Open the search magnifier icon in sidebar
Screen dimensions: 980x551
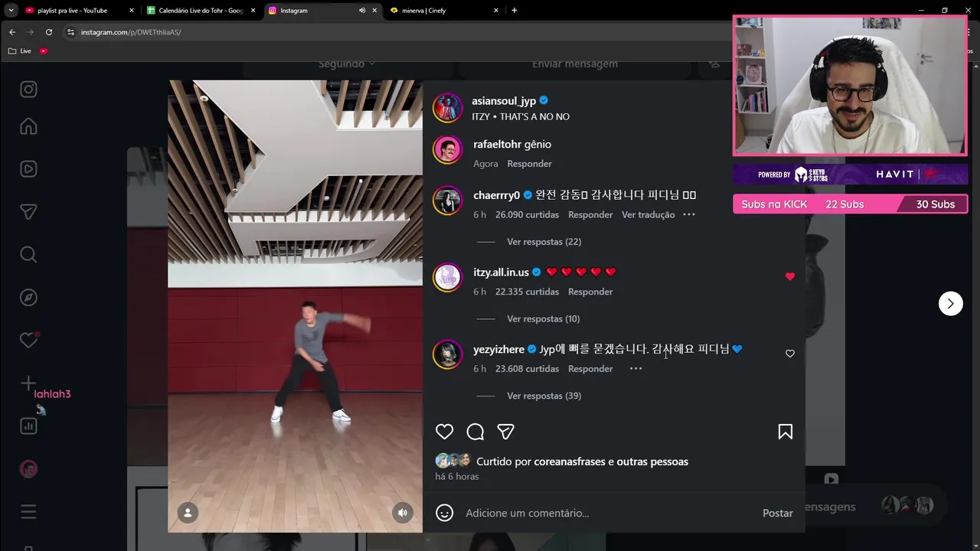tap(28, 255)
